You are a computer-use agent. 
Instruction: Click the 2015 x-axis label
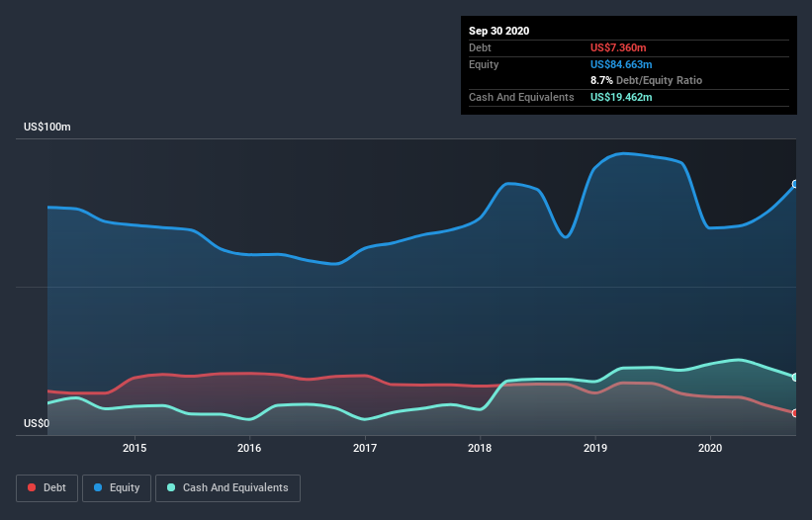point(135,448)
